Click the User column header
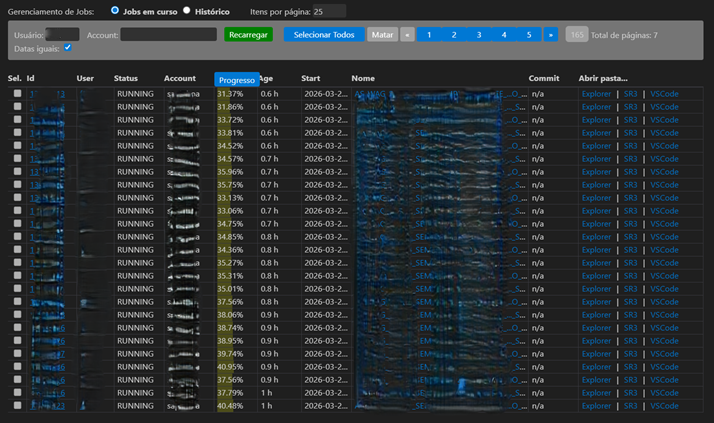The width and height of the screenshot is (714, 423). pyautogui.click(x=85, y=78)
